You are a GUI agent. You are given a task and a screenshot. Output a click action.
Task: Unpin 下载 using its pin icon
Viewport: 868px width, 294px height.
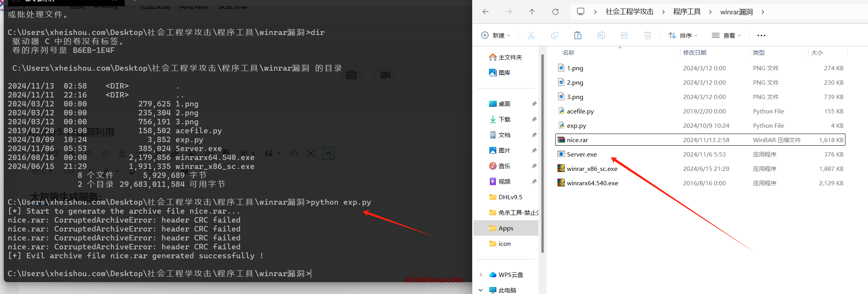[x=534, y=119]
